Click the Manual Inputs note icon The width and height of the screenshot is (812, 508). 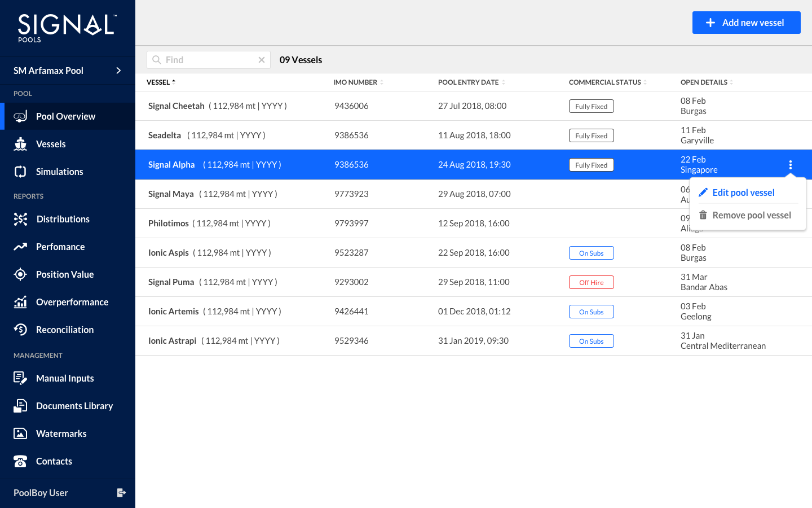20,378
